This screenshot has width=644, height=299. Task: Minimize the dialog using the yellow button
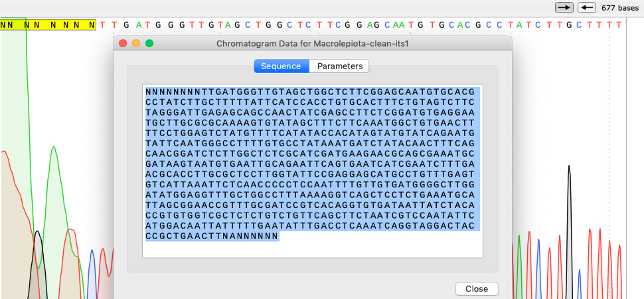pos(136,44)
